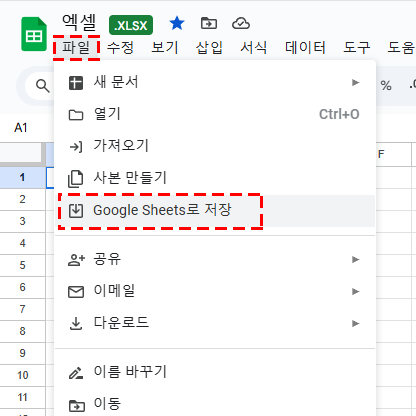Click the A1 name box
The width and height of the screenshot is (416, 416).
click(x=21, y=128)
